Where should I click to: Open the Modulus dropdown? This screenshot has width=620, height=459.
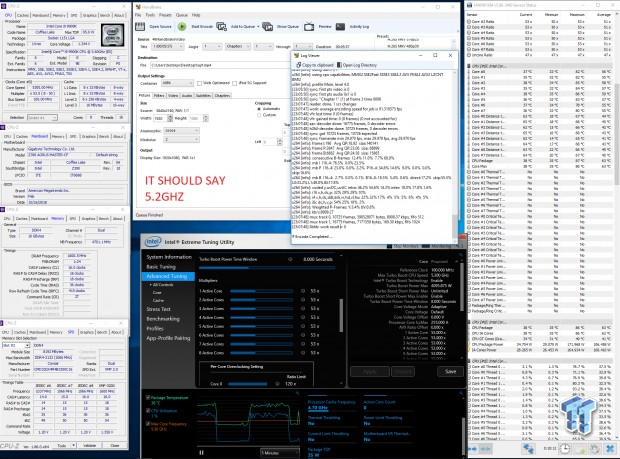(182, 140)
